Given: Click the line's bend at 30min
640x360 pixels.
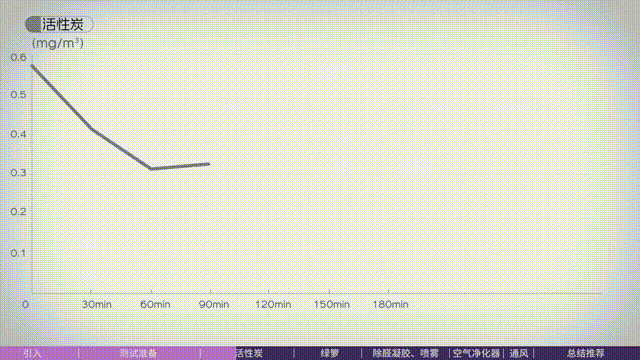Looking at the screenshot, I should (x=92, y=129).
